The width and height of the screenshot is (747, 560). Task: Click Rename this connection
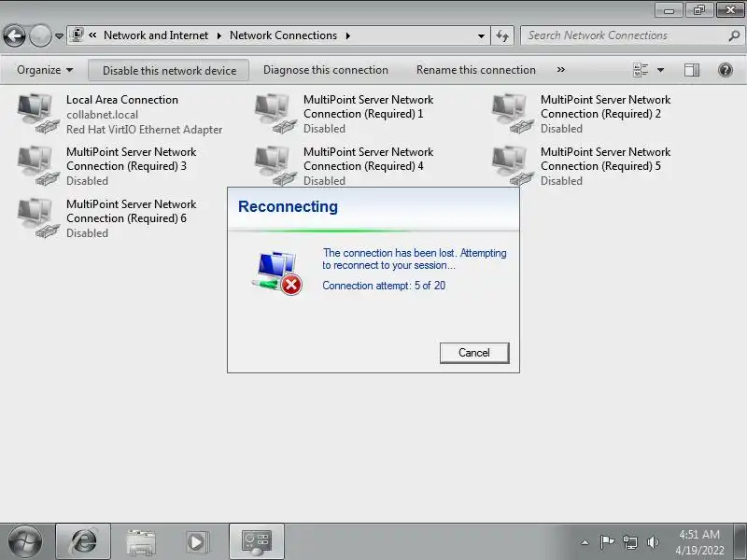476,70
